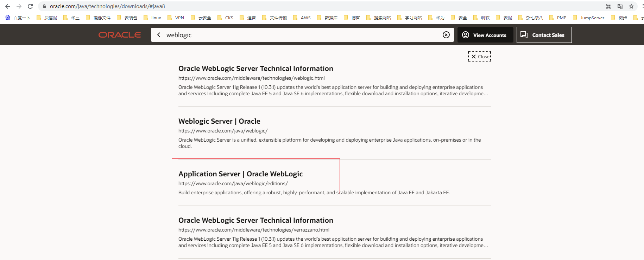Open the 安装包 bookmark folder
The image size is (644, 260).
127,18
